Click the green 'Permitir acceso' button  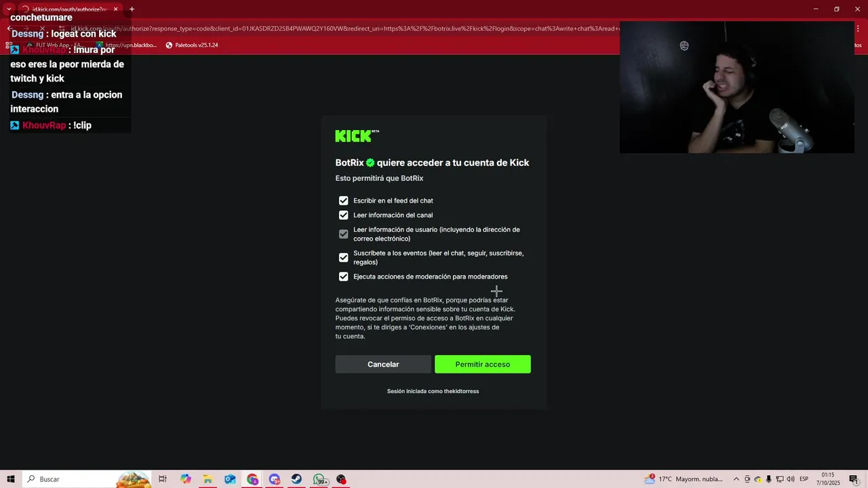coord(483,364)
